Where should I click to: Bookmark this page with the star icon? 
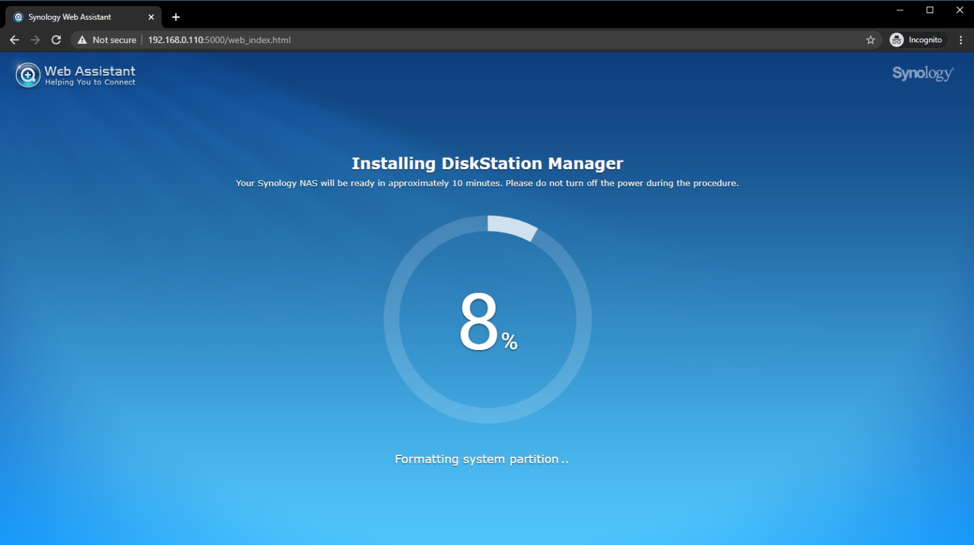click(870, 40)
